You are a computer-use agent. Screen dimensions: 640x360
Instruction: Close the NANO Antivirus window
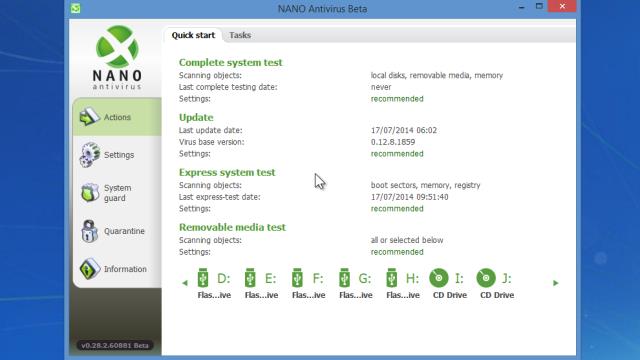(562, 6)
